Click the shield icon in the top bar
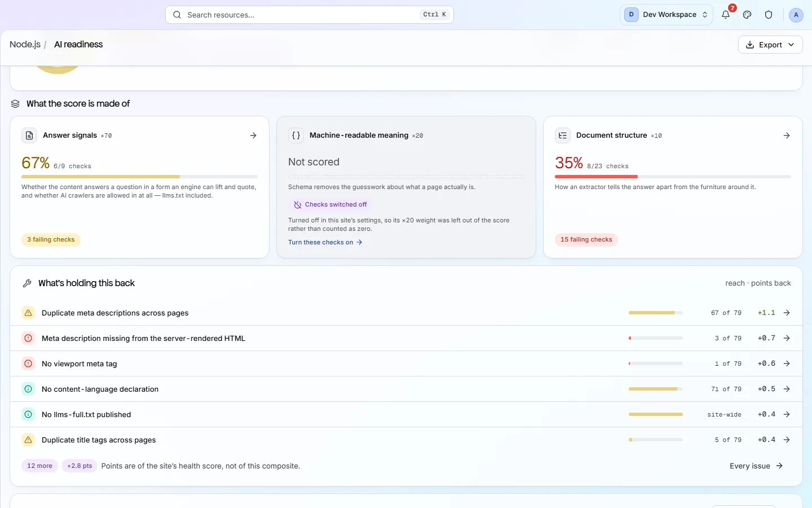Screen dimensions: 812x508 769,15
